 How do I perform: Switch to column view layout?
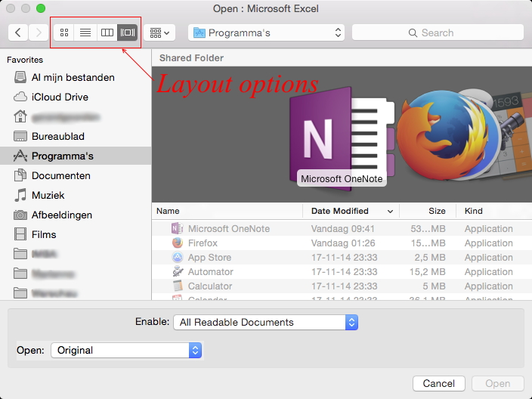(107, 32)
